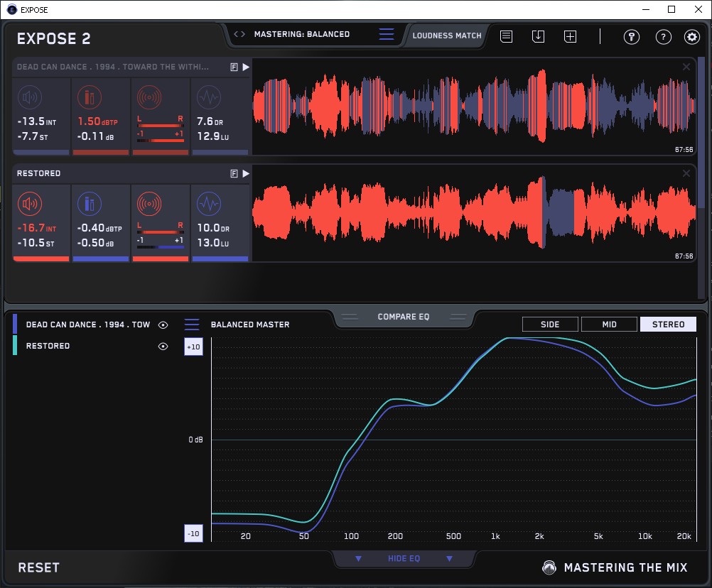
Task: Click dynamic range icon on Restored track
Action: coord(209,204)
